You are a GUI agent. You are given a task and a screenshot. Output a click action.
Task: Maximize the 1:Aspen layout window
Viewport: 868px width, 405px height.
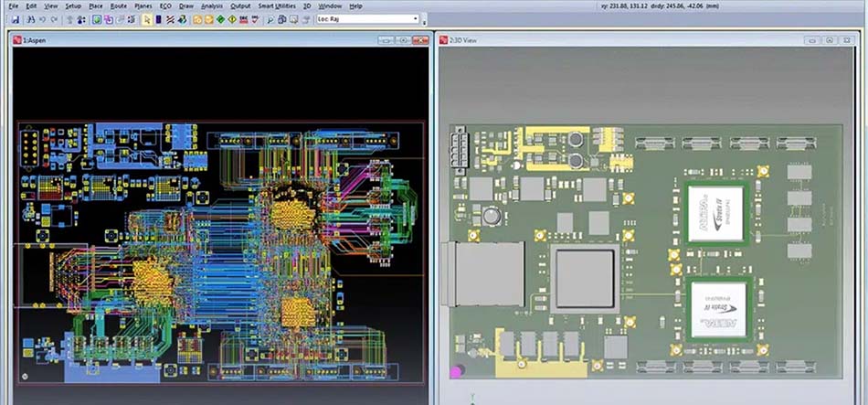point(403,40)
